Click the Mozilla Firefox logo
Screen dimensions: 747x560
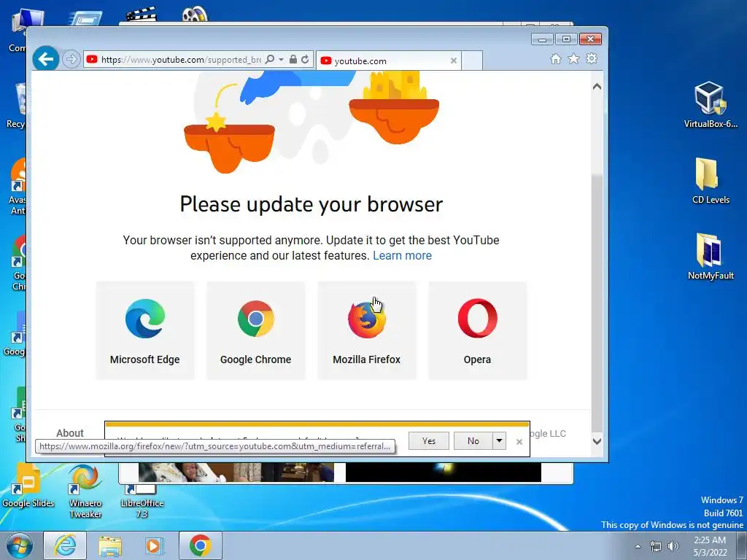coord(366,319)
